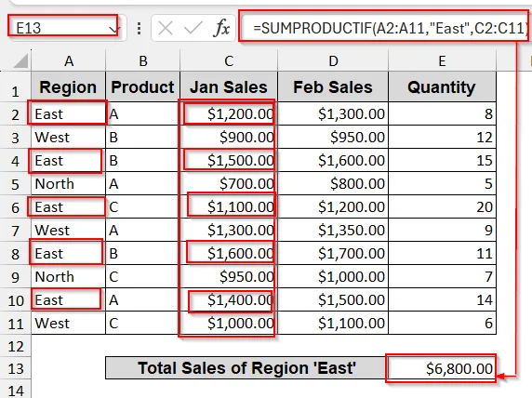Select column D header
The width and height of the screenshot is (532, 398).
tap(333, 61)
